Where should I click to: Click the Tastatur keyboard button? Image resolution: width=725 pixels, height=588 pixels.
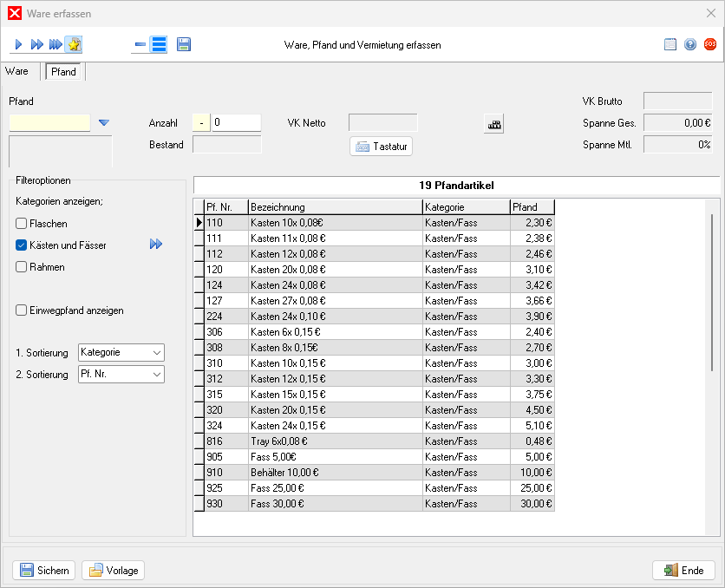click(382, 147)
